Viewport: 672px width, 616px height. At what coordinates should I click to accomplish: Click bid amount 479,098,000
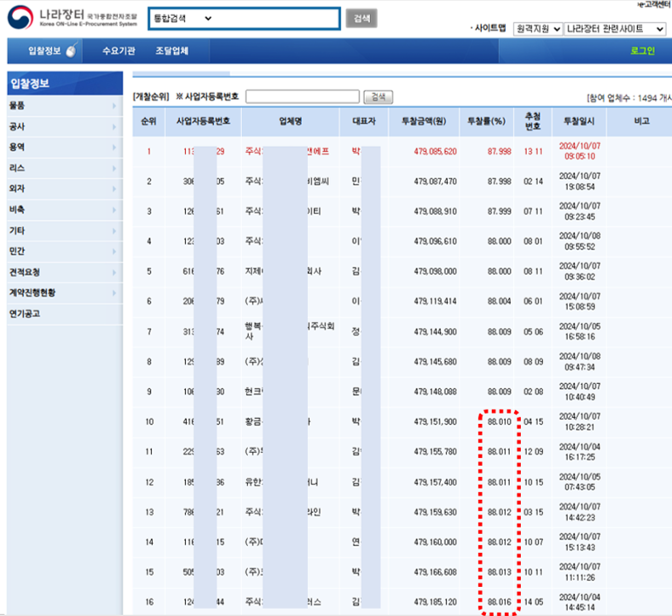click(x=436, y=271)
